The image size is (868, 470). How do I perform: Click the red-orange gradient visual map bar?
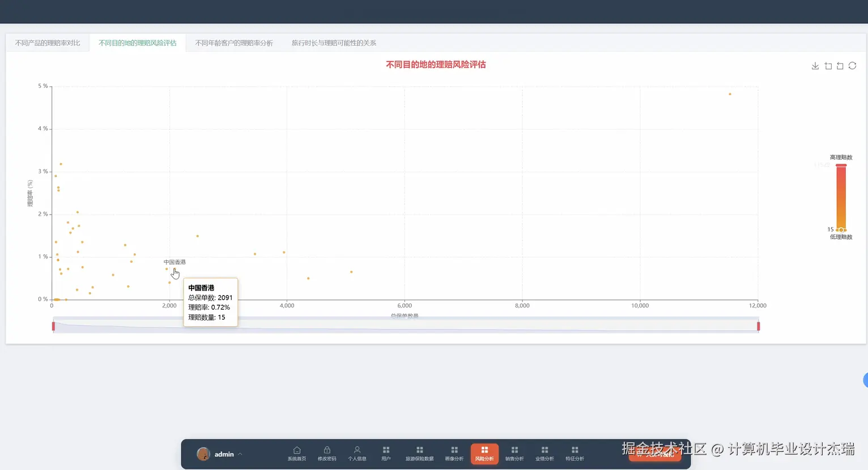click(841, 197)
